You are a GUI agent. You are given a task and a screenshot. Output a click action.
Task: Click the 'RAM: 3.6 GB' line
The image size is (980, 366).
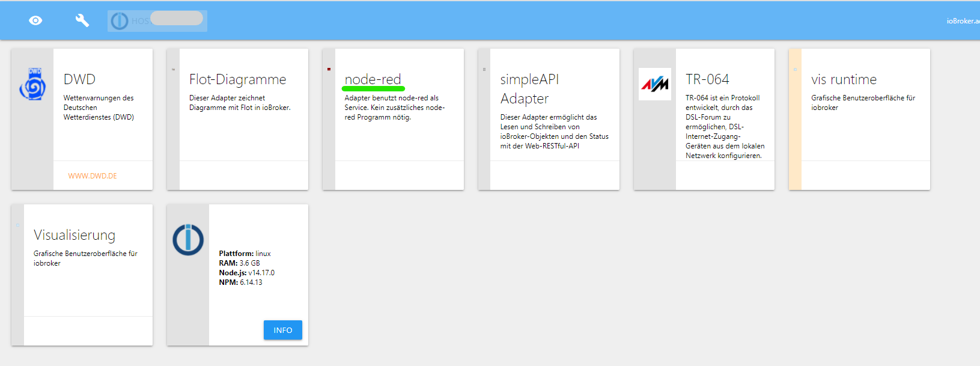tap(239, 263)
